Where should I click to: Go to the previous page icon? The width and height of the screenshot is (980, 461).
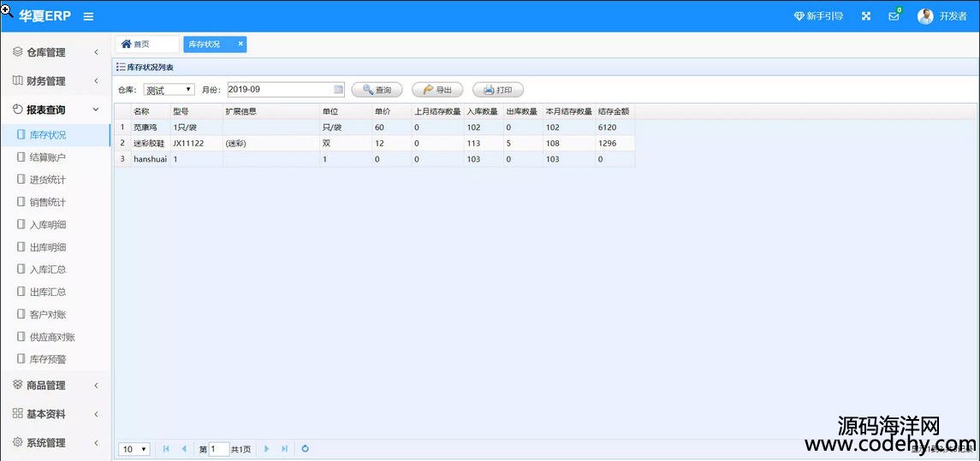(184, 448)
